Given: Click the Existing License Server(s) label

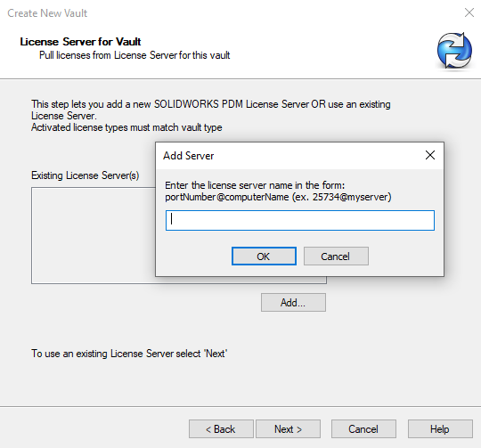Looking at the screenshot, I should (85, 175).
